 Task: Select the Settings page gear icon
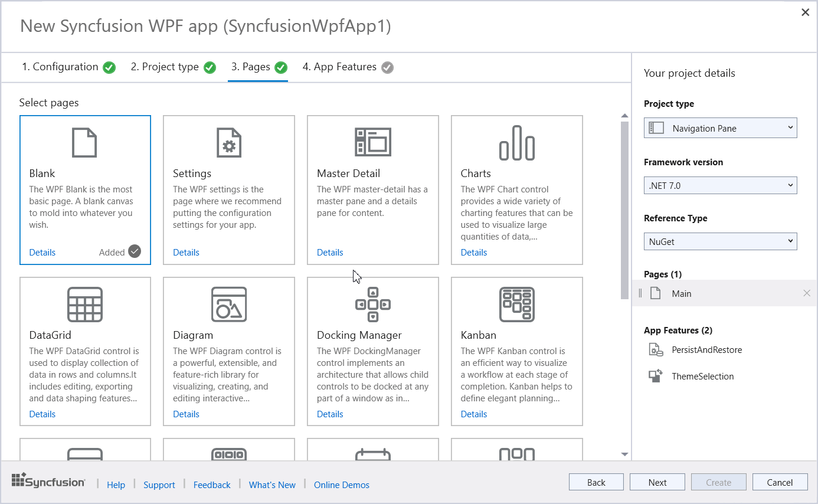pyautogui.click(x=228, y=142)
